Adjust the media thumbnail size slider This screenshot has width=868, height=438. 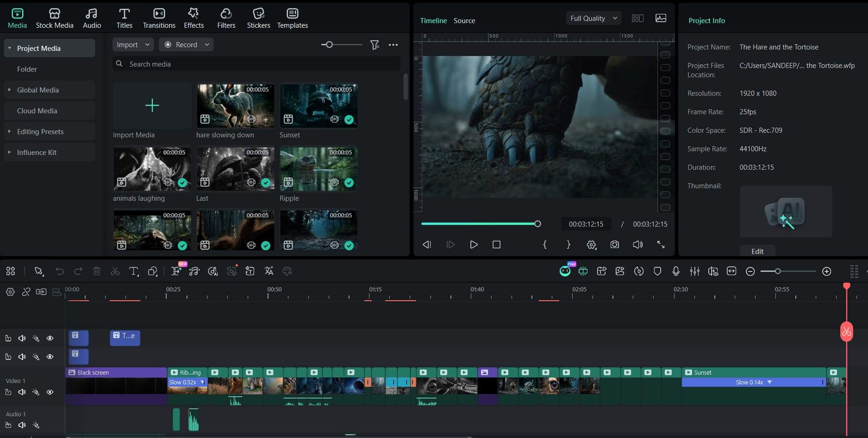[x=342, y=45]
